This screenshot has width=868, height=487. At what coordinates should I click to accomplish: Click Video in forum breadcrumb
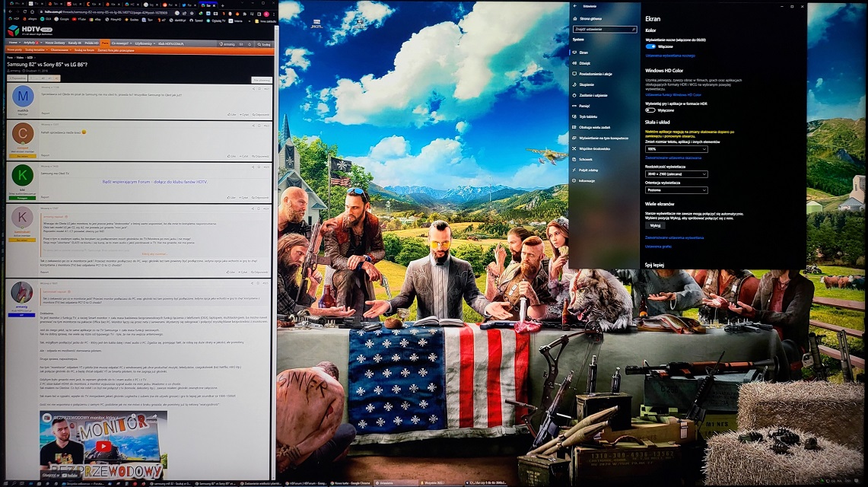[20, 57]
